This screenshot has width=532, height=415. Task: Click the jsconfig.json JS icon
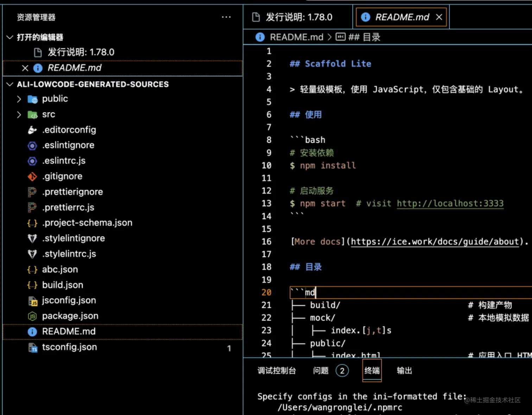pyautogui.click(x=32, y=301)
